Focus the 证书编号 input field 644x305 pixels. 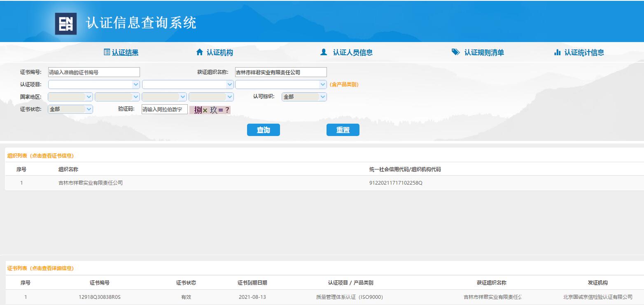pyautogui.click(x=94, y=72)
